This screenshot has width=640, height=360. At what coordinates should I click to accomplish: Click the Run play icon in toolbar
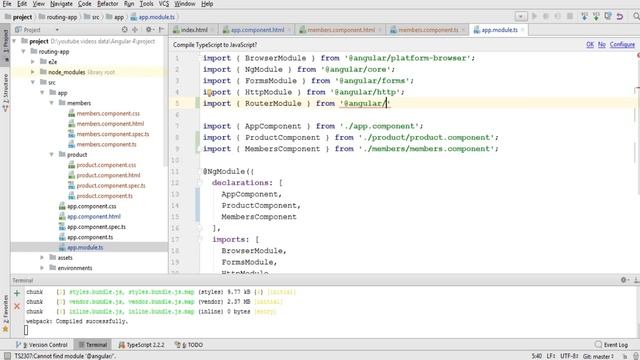[x=534, y=16]
